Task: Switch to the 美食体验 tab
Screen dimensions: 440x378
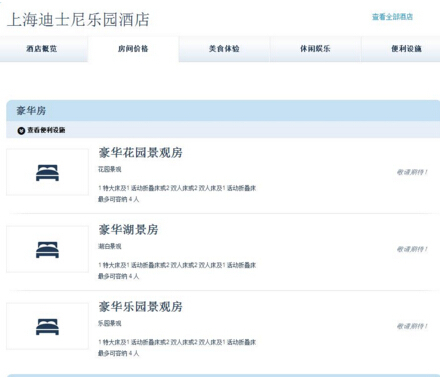Action: [224, 49]
